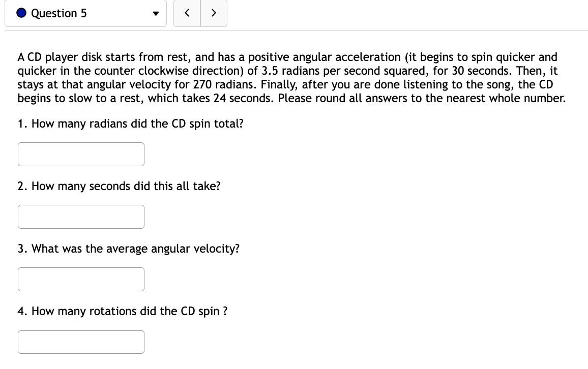Click the answer box for total seconds
588x369 pixels.
point(81,217)
